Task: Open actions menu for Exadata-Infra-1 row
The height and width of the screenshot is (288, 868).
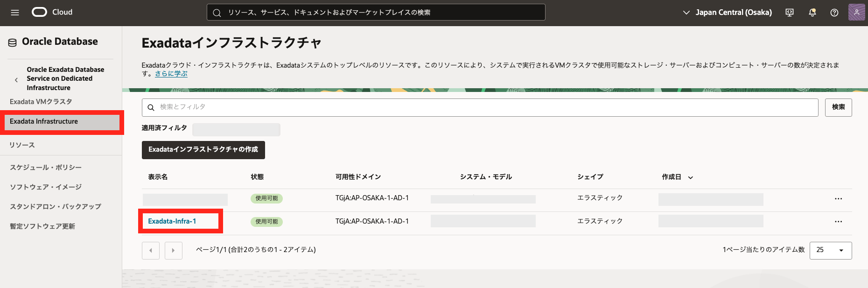Action: coord(838,222)
